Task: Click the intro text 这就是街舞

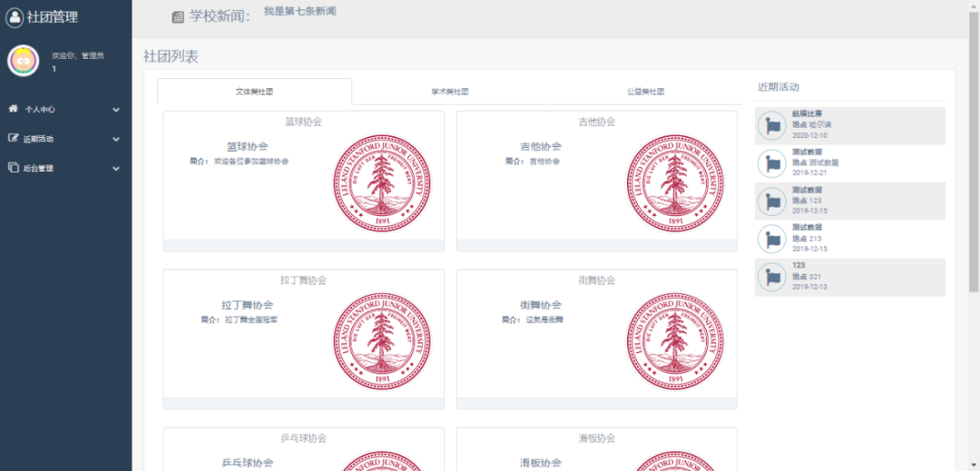Action: point(544,319)
